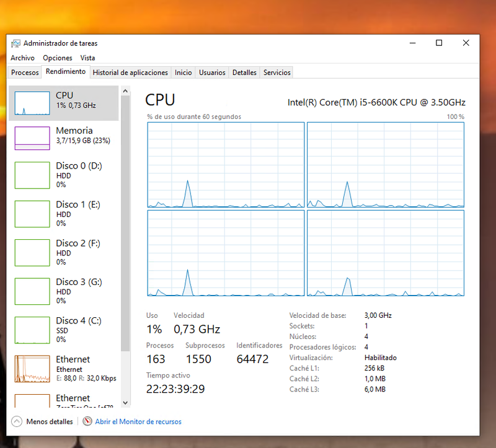Click the 64472 Identificadores count
Viewport: 496px width, 448px height.
[252, 359]
